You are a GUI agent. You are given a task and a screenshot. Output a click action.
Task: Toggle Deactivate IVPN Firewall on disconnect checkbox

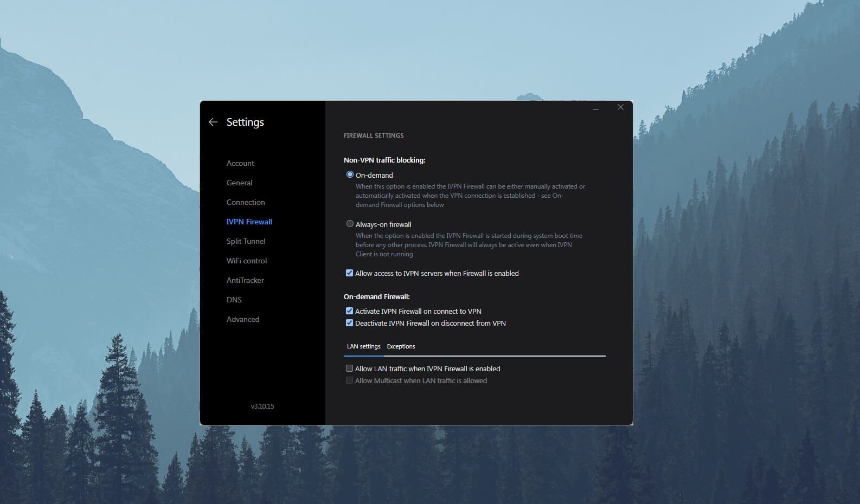click(x=349, y=323)
